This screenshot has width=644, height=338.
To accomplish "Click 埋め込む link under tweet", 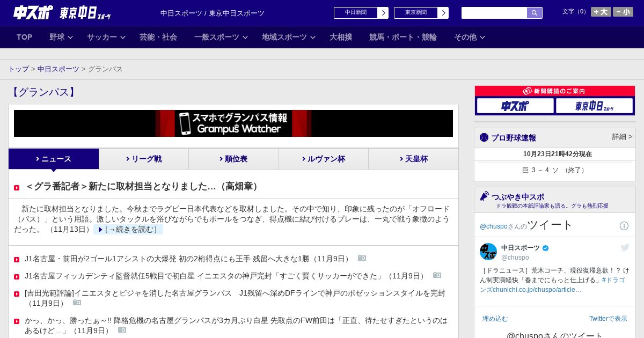I will click(x=495, y=319).
